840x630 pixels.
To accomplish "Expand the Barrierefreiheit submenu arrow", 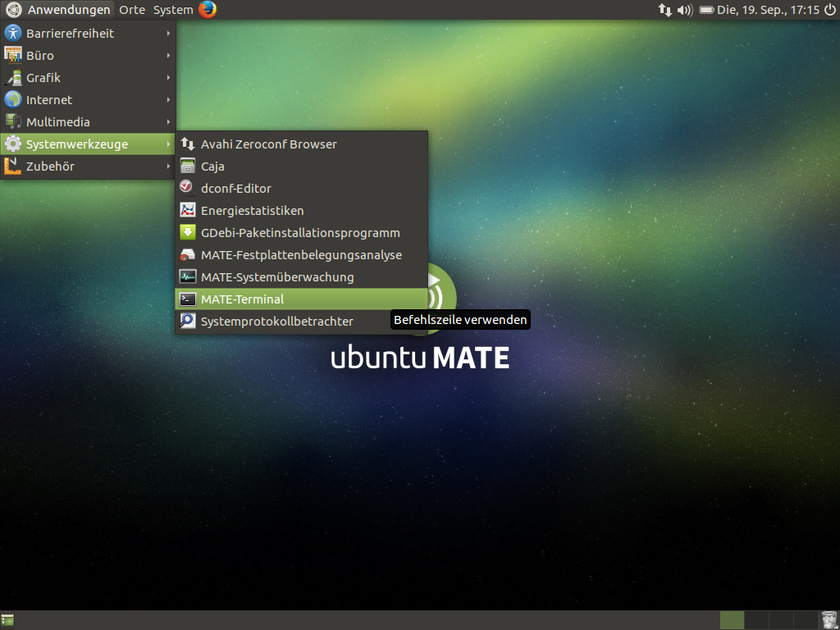I will [168, 34].
